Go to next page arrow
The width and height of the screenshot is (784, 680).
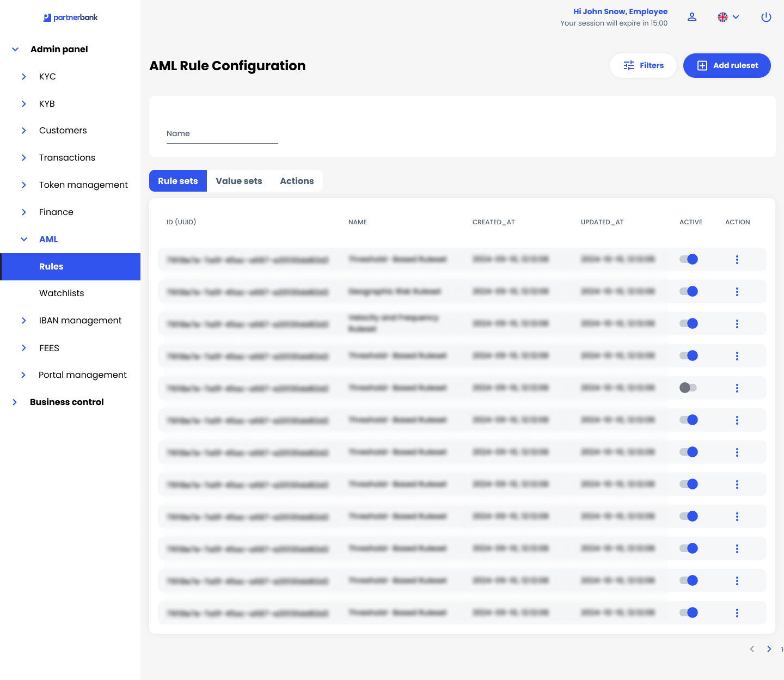click(769, 649)
